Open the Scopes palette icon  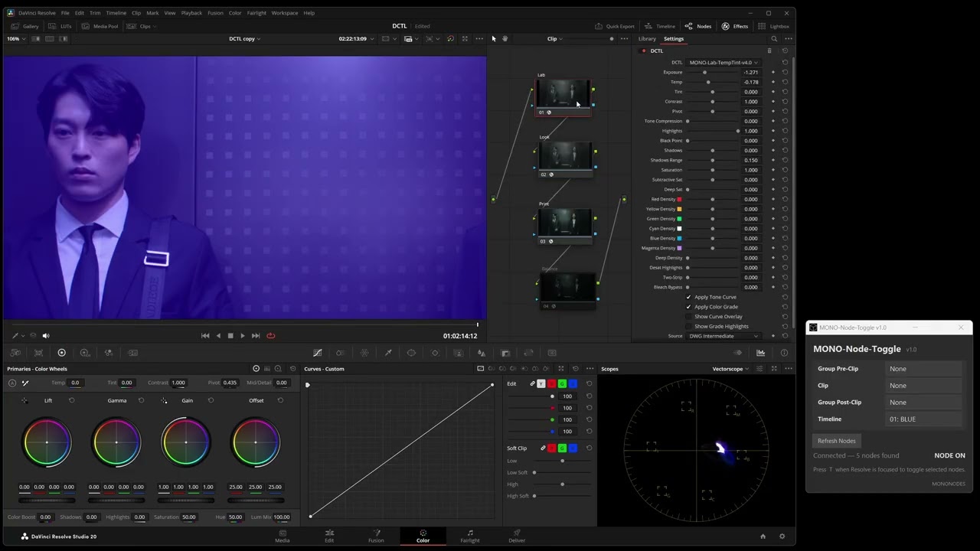click(x=760, y=353)
